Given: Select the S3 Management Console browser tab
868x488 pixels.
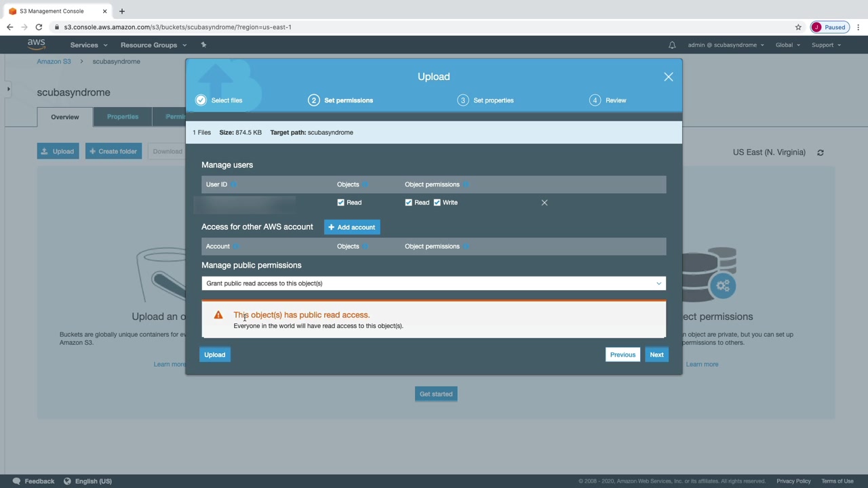Looking at the screenshot, I should (x=57, y=11).
